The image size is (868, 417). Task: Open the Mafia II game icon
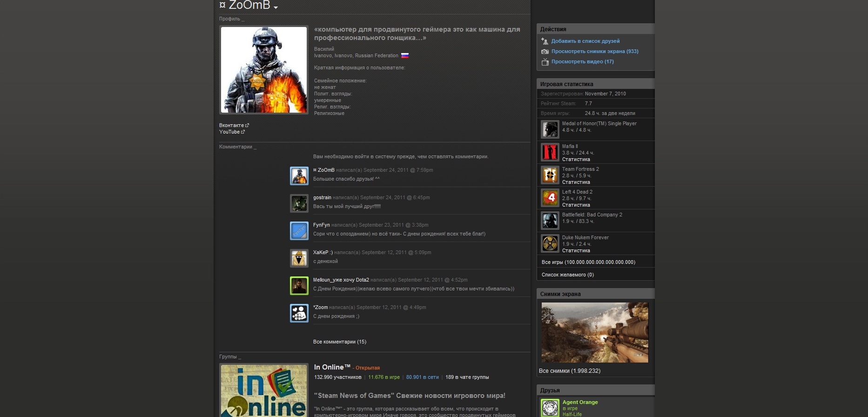(x=550, y=152)
